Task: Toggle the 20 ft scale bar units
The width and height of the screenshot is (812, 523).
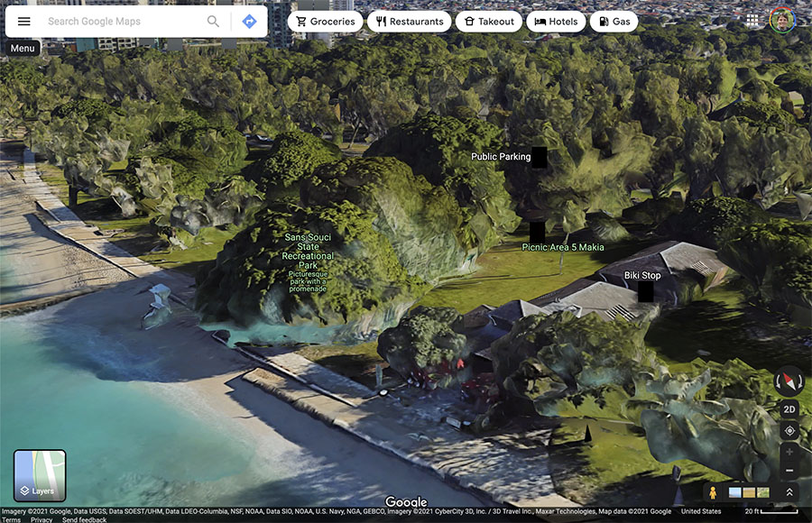Action: [771, 511]
